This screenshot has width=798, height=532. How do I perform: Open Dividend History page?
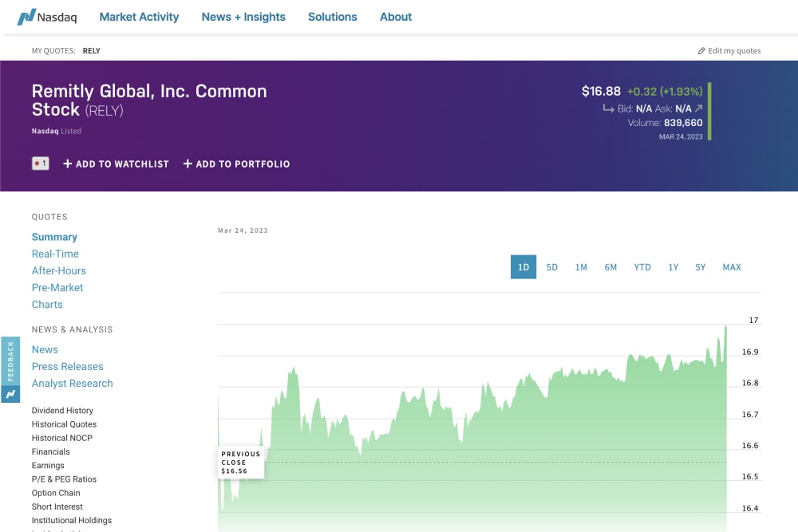[x=62, y=411]
